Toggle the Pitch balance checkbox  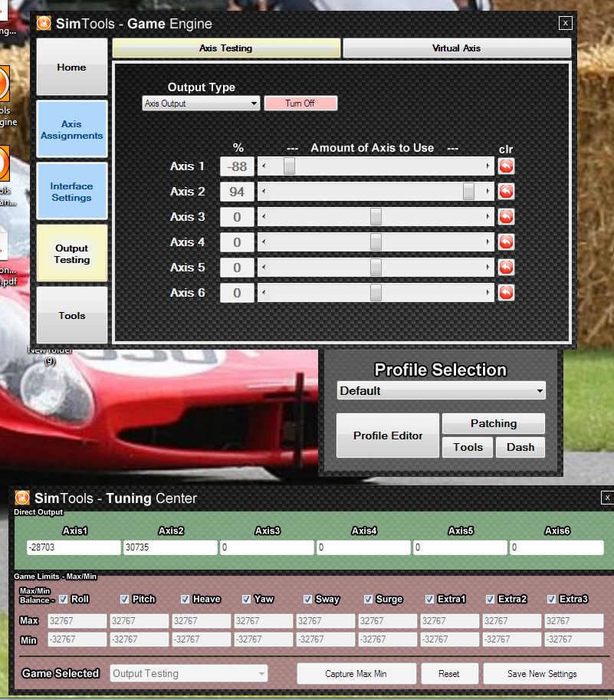click(124, 599)
